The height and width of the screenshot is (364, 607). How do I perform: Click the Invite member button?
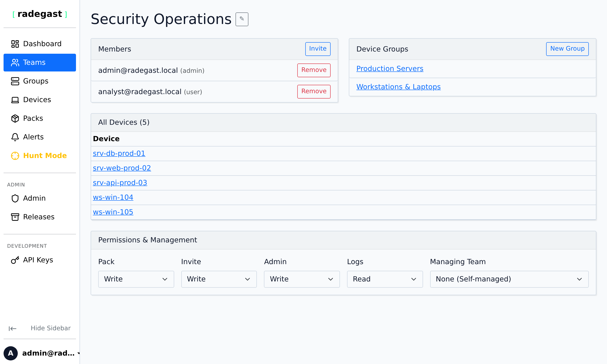tap(318, 49)
